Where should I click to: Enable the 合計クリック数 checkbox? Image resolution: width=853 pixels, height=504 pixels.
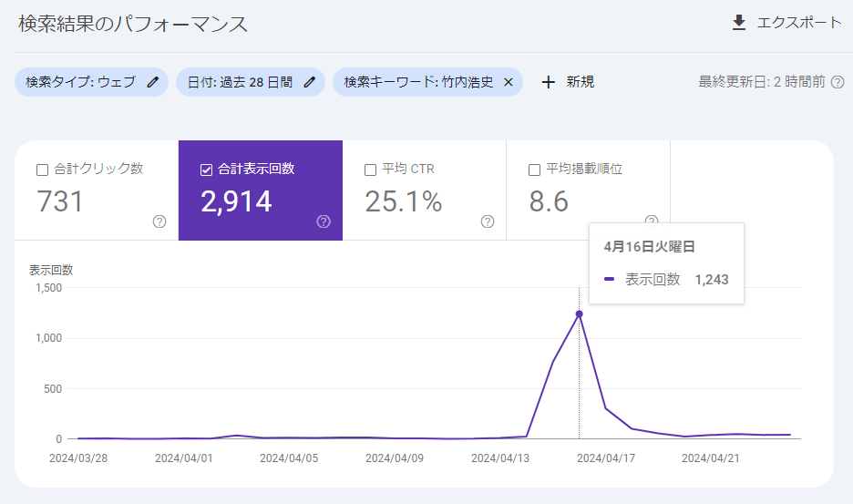click(x=42, y=170)
